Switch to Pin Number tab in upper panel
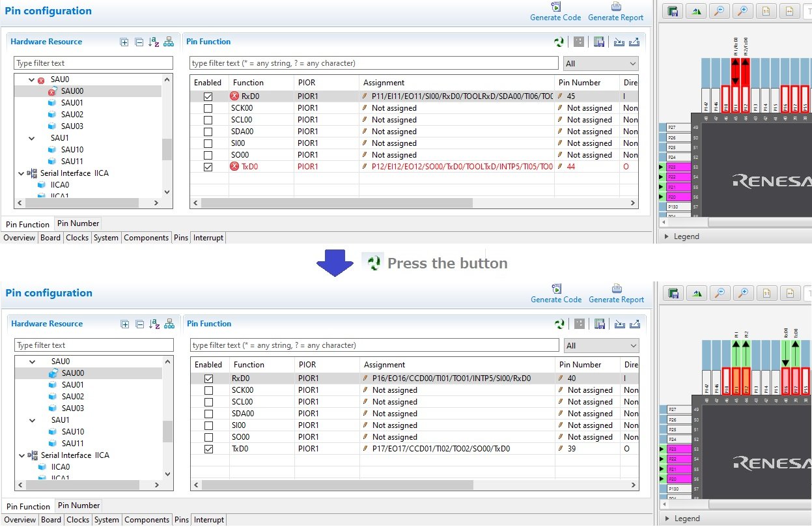Image resolution: width=812 pixels, height=527 pixels. coord(78,223)
